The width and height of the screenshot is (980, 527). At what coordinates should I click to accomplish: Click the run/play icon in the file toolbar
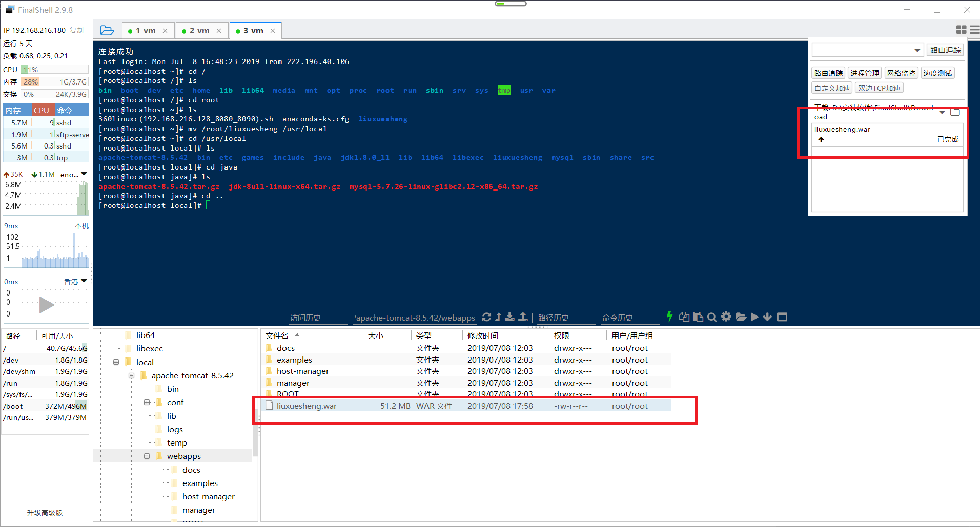[x=754, y=317]
